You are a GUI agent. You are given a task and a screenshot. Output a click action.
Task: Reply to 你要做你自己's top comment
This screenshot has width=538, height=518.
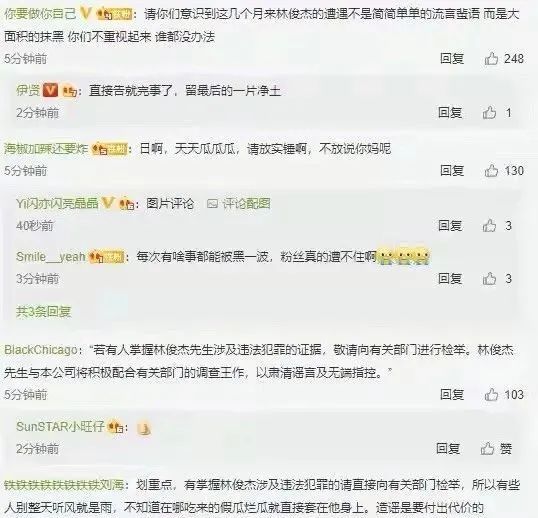(452, 59)
